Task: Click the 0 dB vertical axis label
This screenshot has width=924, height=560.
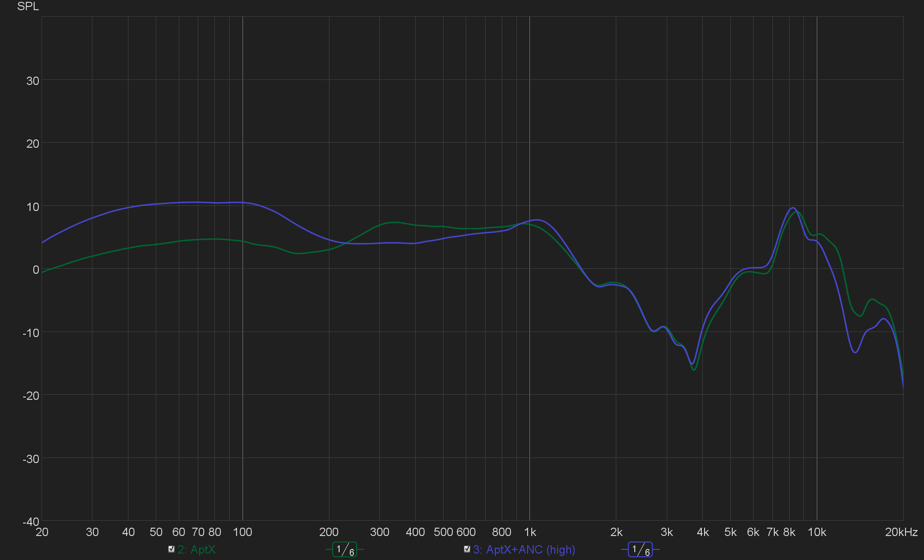Action: coord(36,270)
